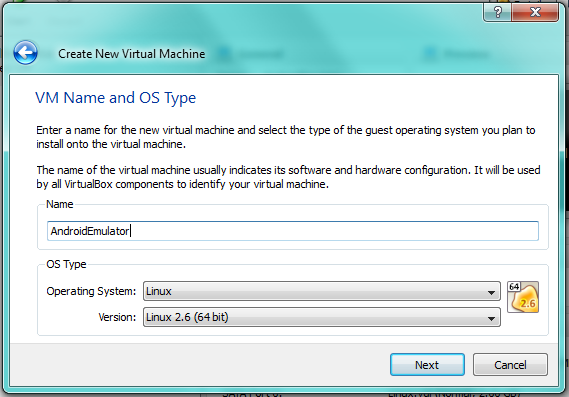
Task: Click the 'OS Type' group label
Action: pyautogui.click(x=66, y=264)
